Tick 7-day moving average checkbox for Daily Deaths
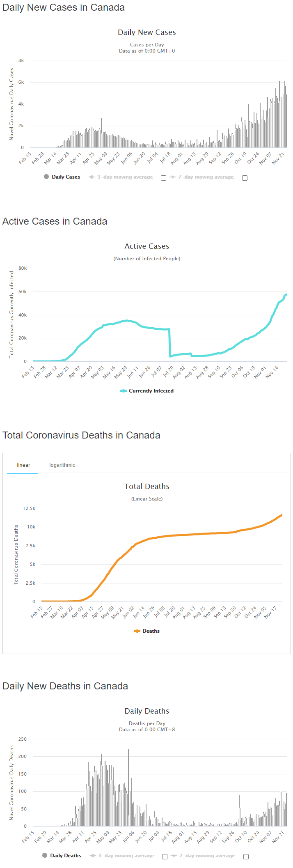 246,857
